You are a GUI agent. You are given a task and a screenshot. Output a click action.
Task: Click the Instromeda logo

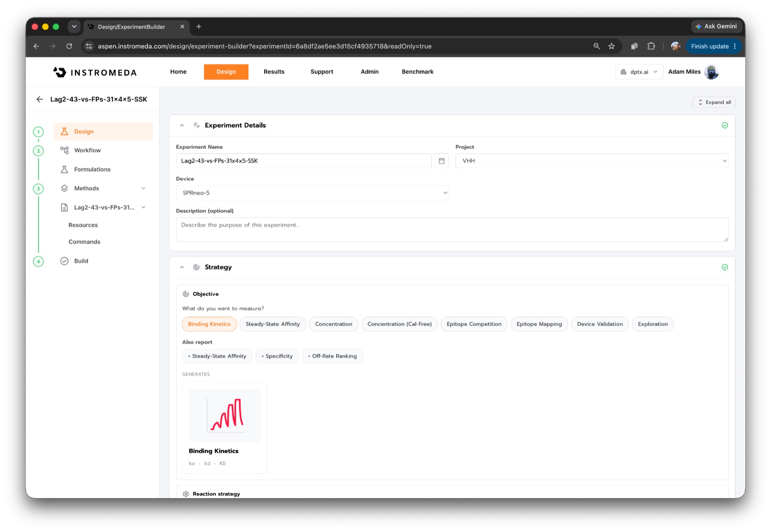click(x=95, y=72)
